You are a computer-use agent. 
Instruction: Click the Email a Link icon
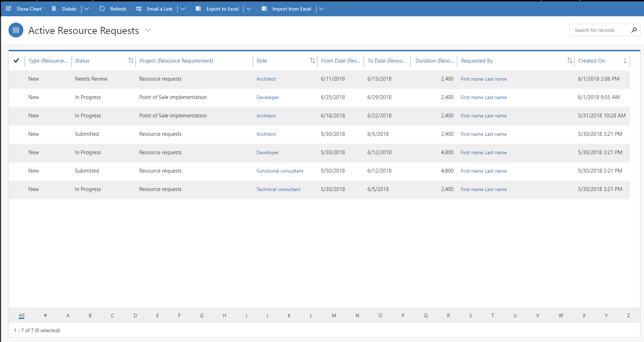tap(138, 8)
